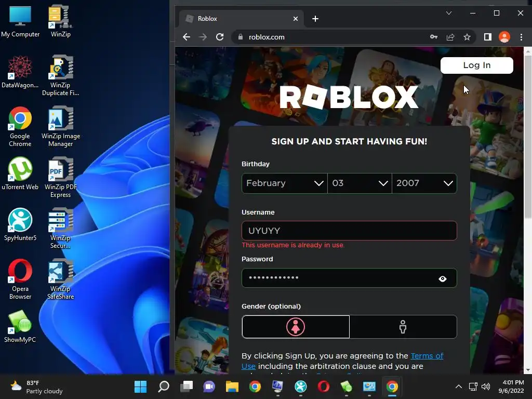Open volume control in system tray
The image size is (532, 399).
486,387
